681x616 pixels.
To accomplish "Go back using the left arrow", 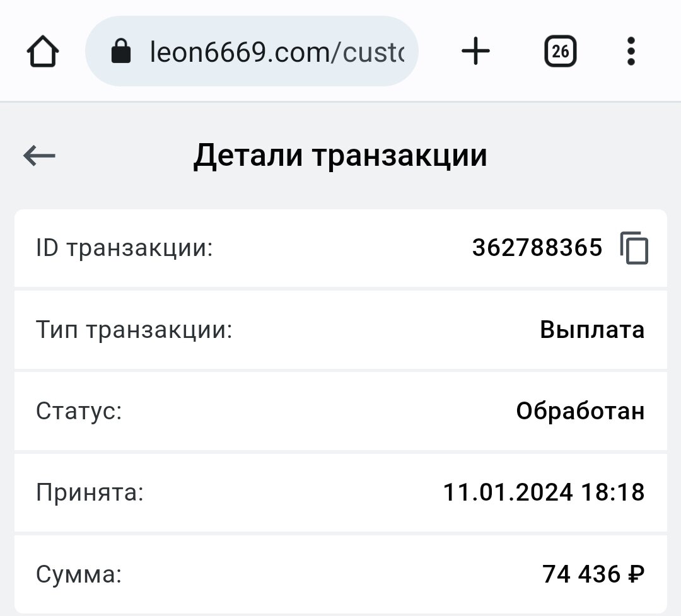I will (39, 156).
